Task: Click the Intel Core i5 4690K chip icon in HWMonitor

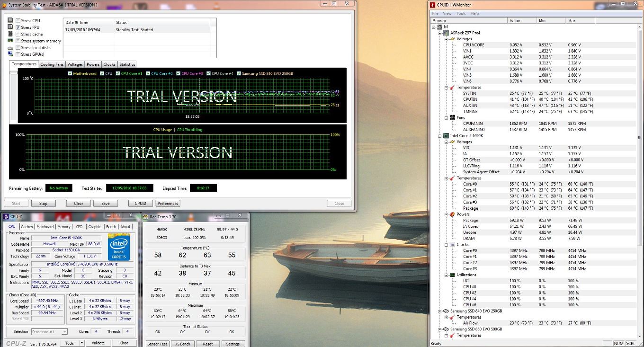Action: pos(446,136)
